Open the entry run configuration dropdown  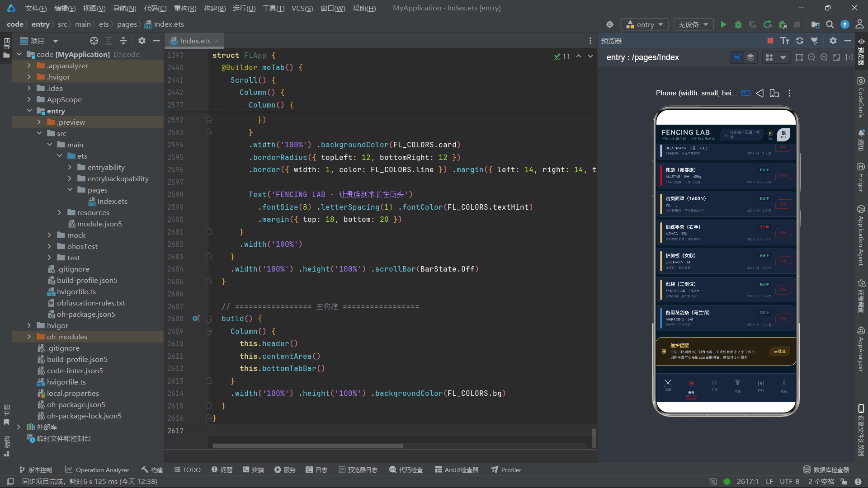coord(644,24)
